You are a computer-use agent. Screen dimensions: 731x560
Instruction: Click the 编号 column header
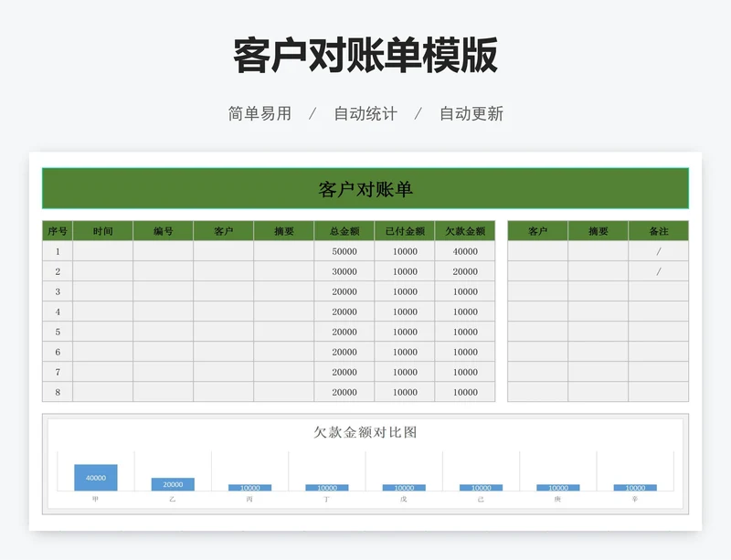[164, 231]
